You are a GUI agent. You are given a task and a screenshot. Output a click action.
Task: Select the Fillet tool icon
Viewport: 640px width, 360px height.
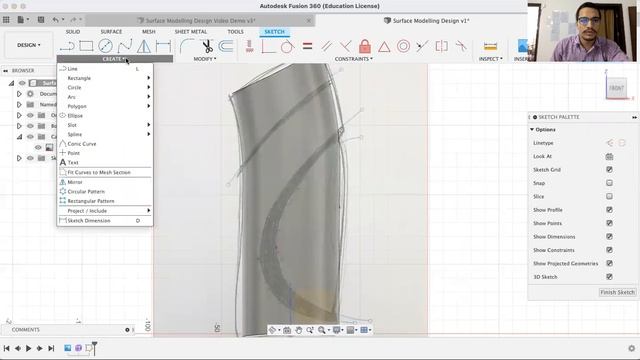tap(187, 46)
